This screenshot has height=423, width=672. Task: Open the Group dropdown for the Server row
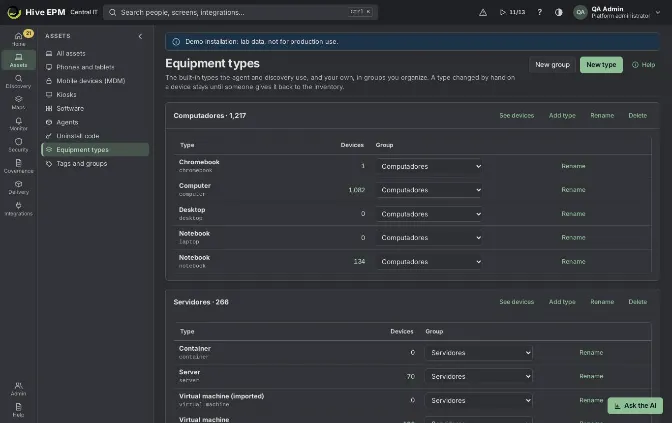click(x=479, y=376)
